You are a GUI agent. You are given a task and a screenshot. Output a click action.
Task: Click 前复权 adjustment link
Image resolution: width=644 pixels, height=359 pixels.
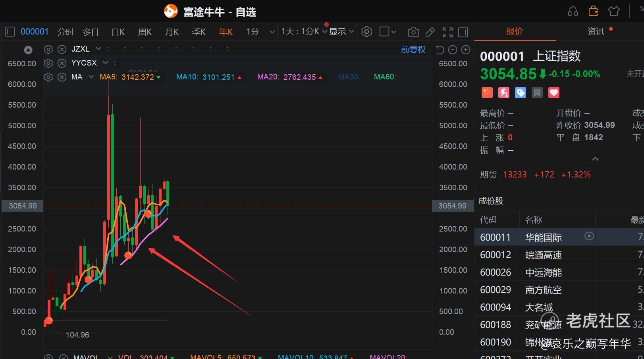click(413, 50)
